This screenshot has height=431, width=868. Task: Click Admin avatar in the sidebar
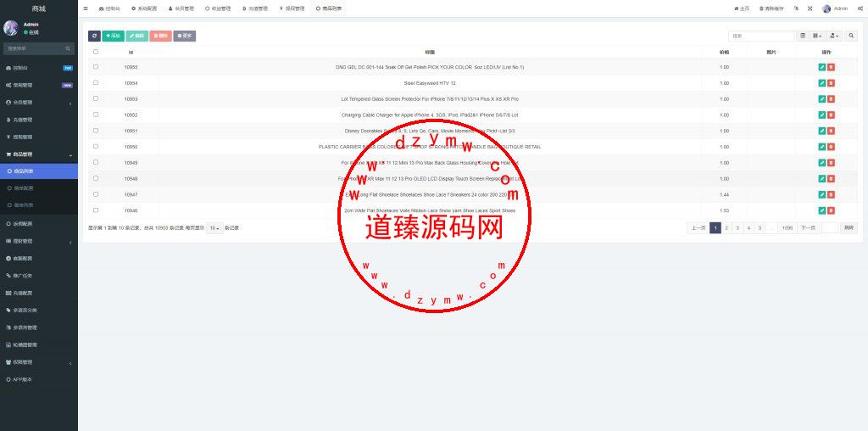pyautogui.click(x=11, y=28)
